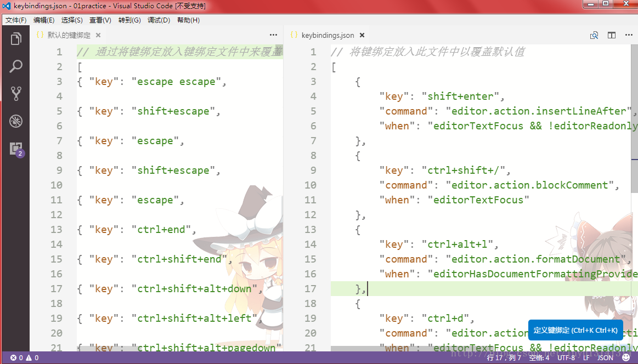
Task: Click "shift+enter" key value in right editor
Action: (460, 96)
